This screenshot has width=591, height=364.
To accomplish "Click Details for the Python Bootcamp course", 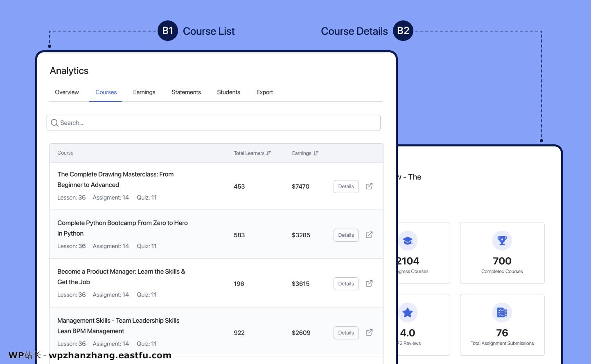I will 345,235.
